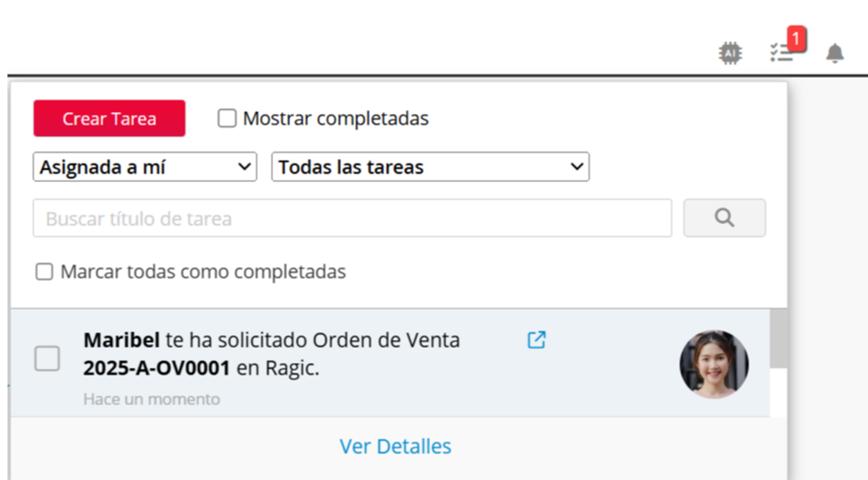Open the AI assistant chip icon
The width and height of the screenshot is (868, 480).
tap(730, 53)
